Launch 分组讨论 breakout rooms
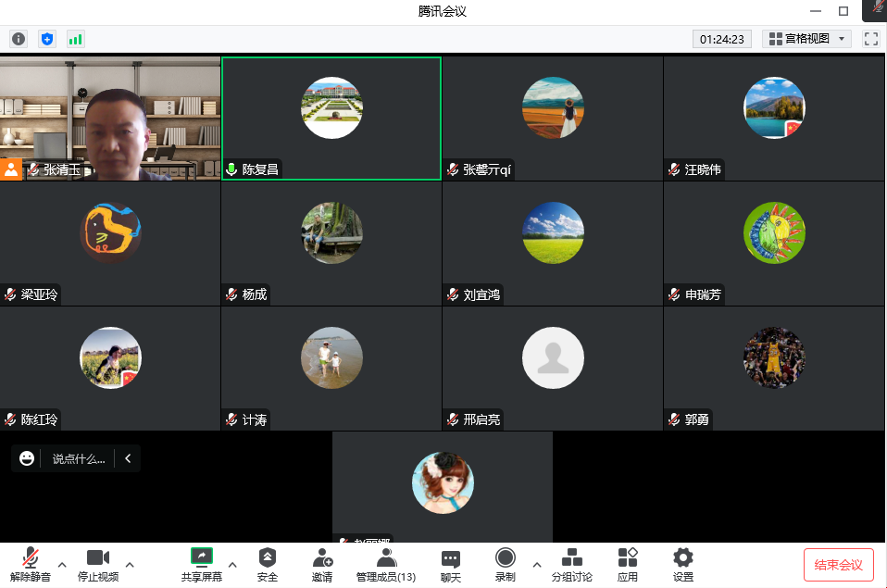This screenshot has height=588, width=887. pyautogui.click(x=571, y=564)
